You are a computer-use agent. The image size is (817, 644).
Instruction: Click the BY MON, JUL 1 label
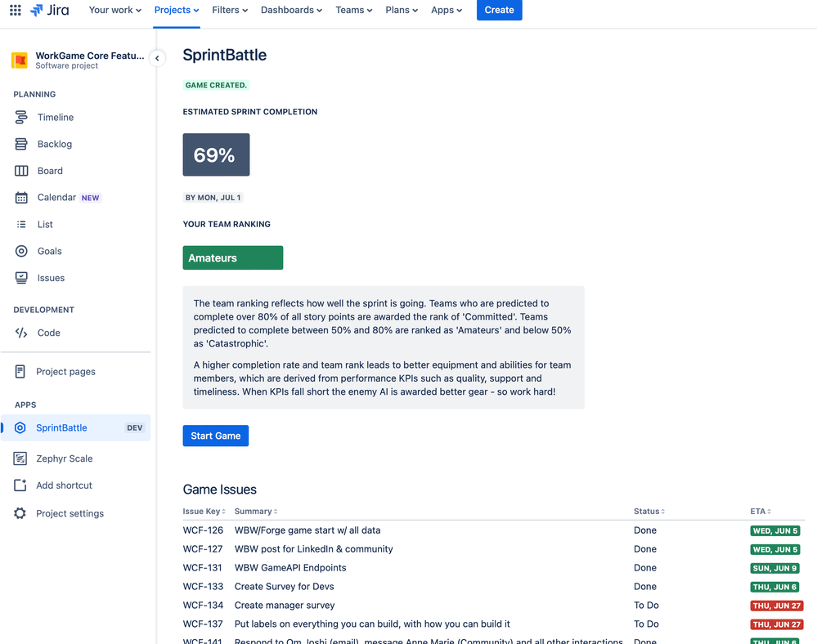pyautogui.click(x=213, y=198)
